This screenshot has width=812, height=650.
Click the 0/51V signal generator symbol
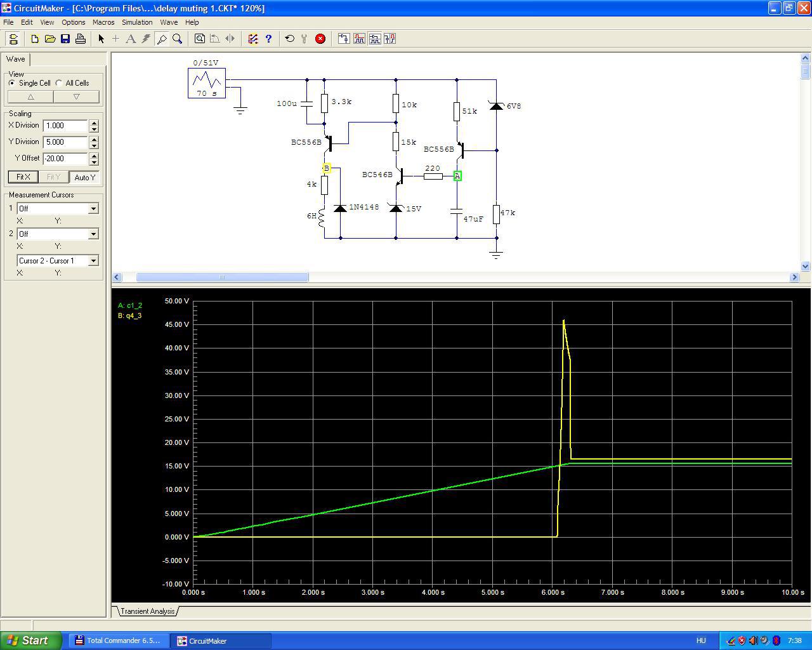[x=207, y=83]
